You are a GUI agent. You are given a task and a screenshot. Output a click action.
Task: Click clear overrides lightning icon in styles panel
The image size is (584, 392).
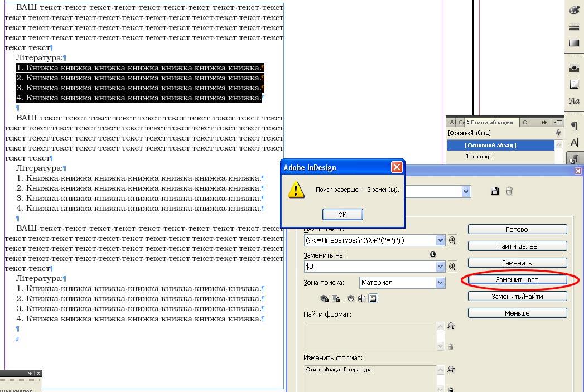(x=558, y=133)
